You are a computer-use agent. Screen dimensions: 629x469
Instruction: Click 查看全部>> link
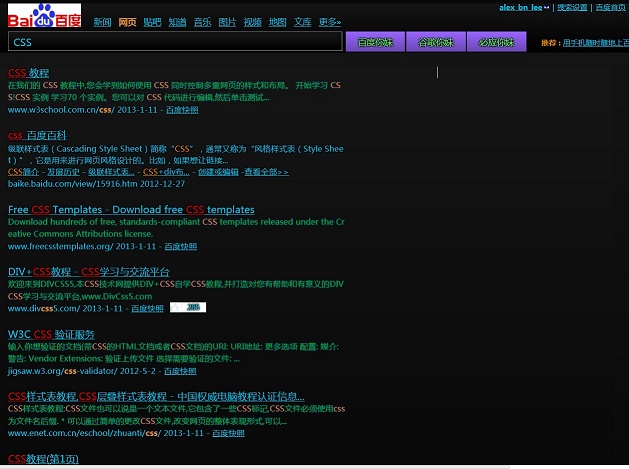coord(266,172)
